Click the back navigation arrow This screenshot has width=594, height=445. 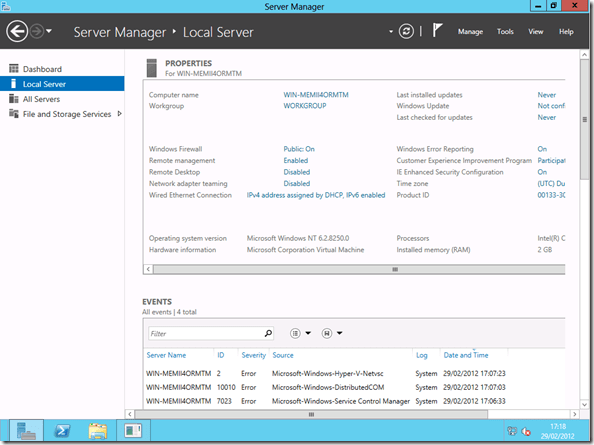(x=17, y=31)
